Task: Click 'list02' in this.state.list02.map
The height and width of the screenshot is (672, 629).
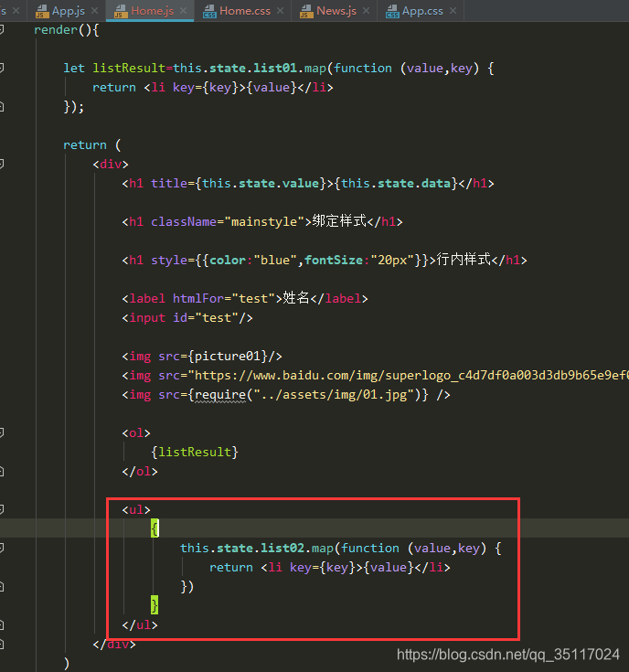Action: 283,549
